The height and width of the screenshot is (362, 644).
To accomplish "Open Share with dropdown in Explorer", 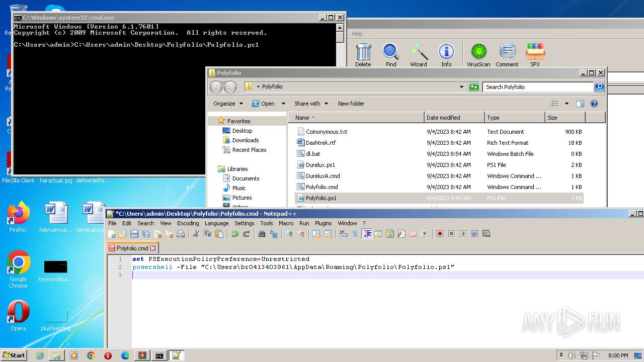I will point(311,104).
